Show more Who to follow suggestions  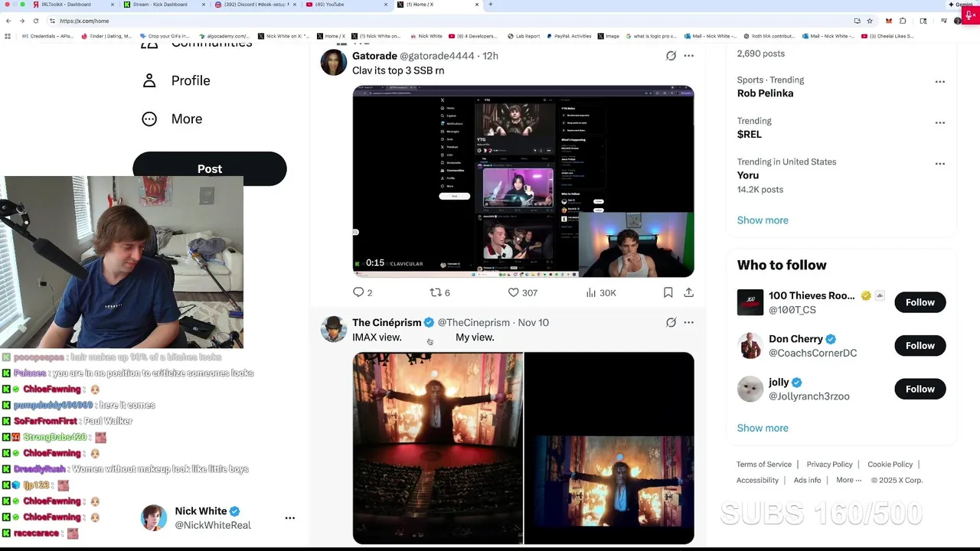click(763, 428)
